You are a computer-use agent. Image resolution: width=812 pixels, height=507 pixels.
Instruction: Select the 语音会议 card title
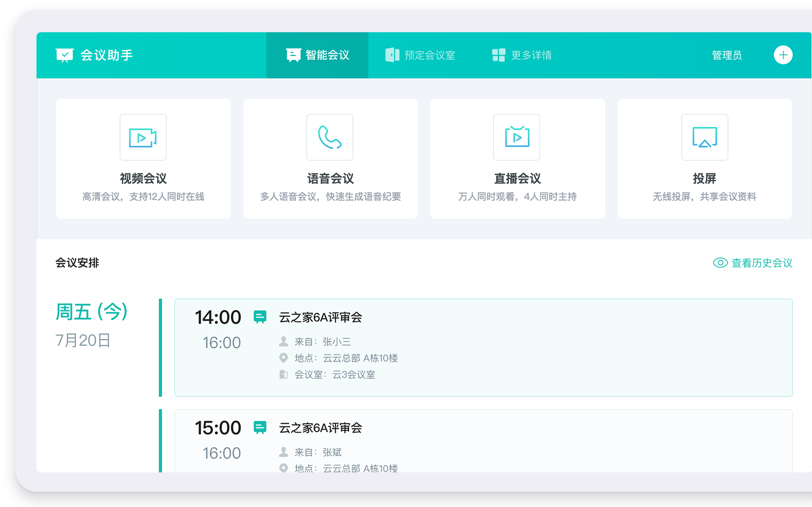click(330, 179)
